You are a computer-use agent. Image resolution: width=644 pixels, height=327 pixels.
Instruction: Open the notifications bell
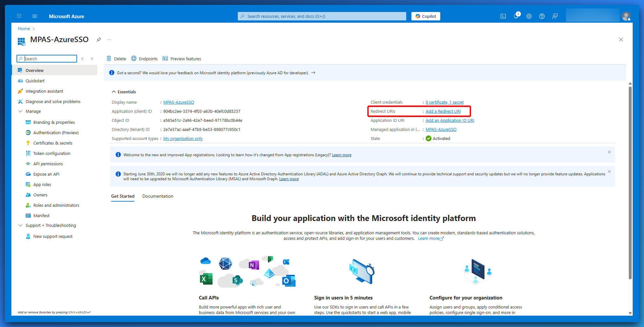coord(516,16)
